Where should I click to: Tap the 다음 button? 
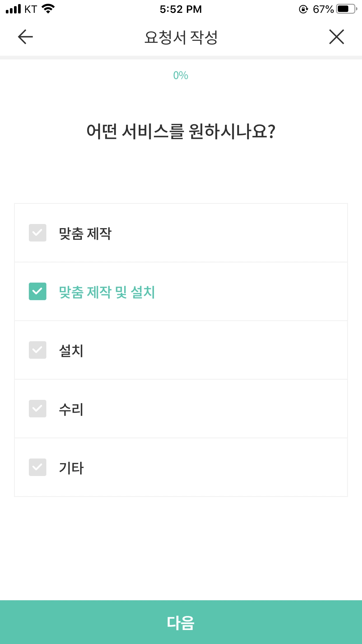181,622
